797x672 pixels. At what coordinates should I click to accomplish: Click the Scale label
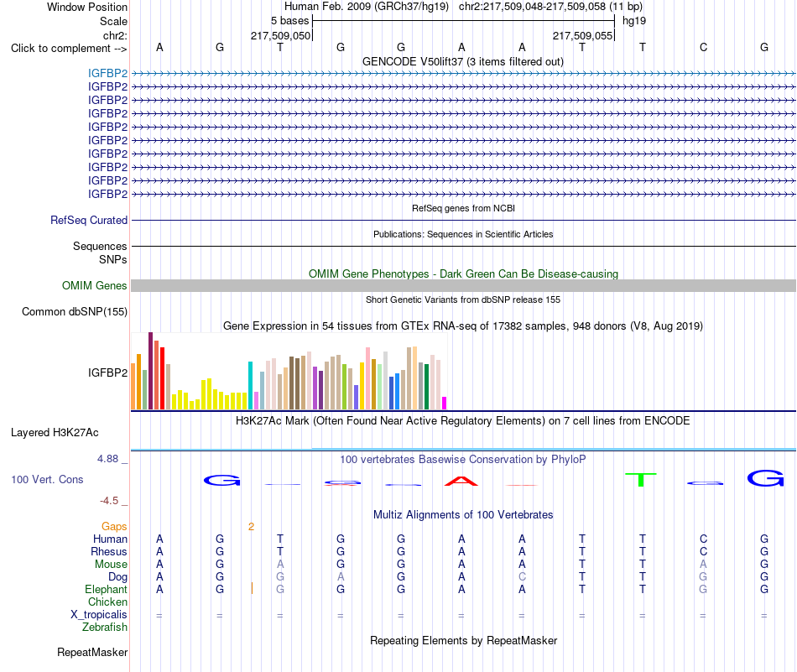point(113,21)
